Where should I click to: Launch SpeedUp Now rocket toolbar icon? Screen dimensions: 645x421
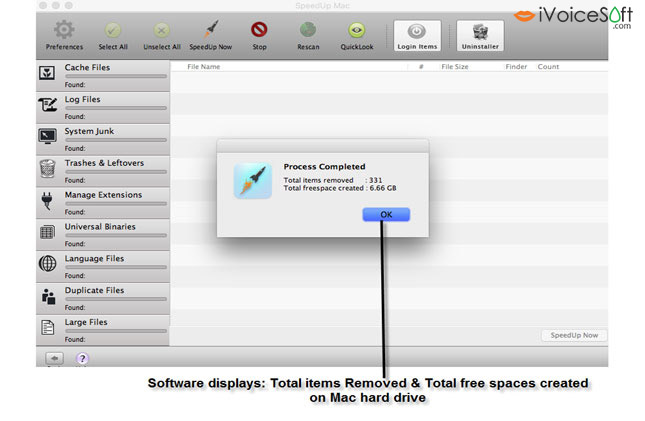click(211, 29)
